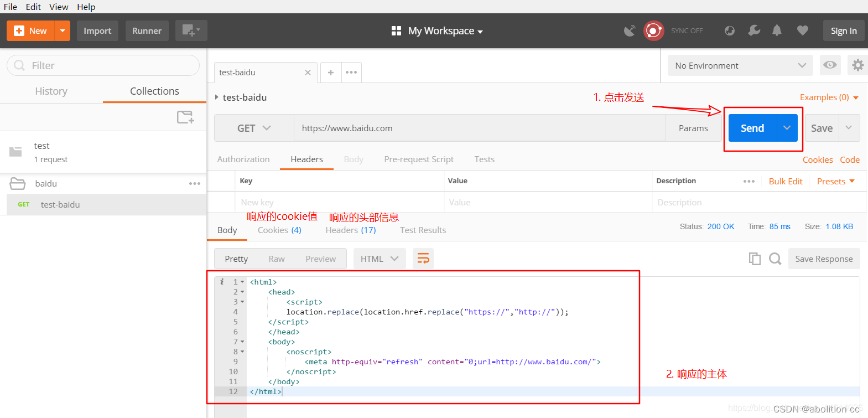Switch to the Collections tab
868x418 pixels.
point(154,91)
